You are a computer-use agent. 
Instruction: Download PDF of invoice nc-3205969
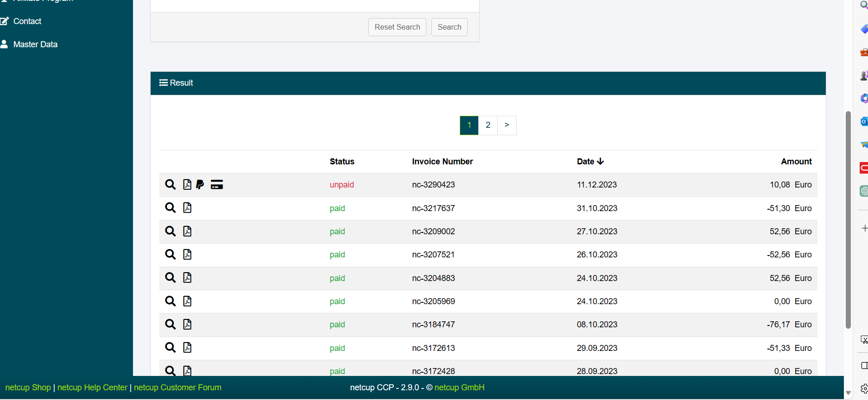tap(187, 301)
